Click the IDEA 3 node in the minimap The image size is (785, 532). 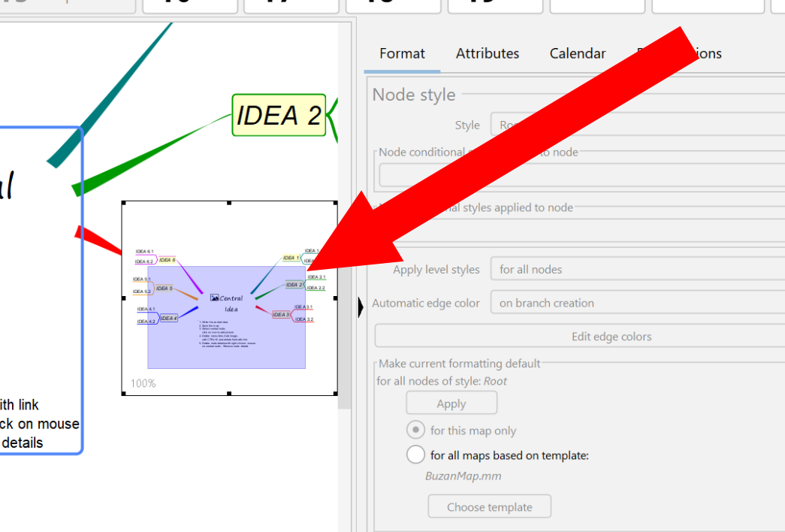(281, 315)
